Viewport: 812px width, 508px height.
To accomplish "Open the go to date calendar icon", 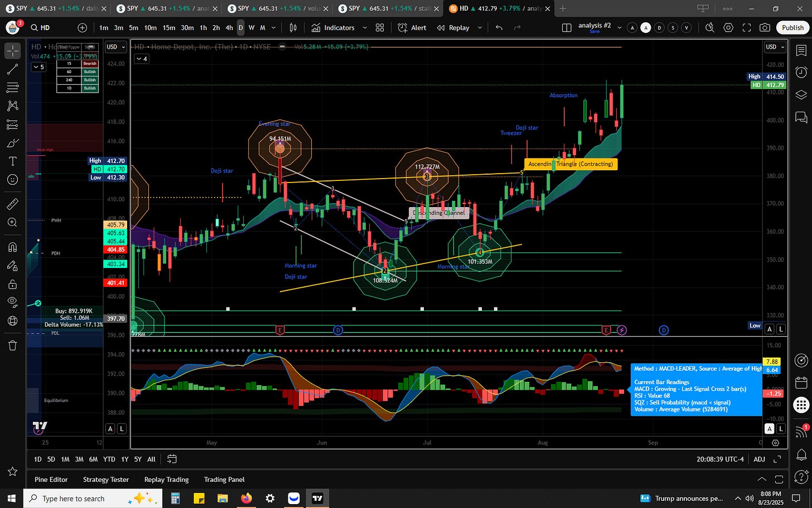I will tap(172, 459).
